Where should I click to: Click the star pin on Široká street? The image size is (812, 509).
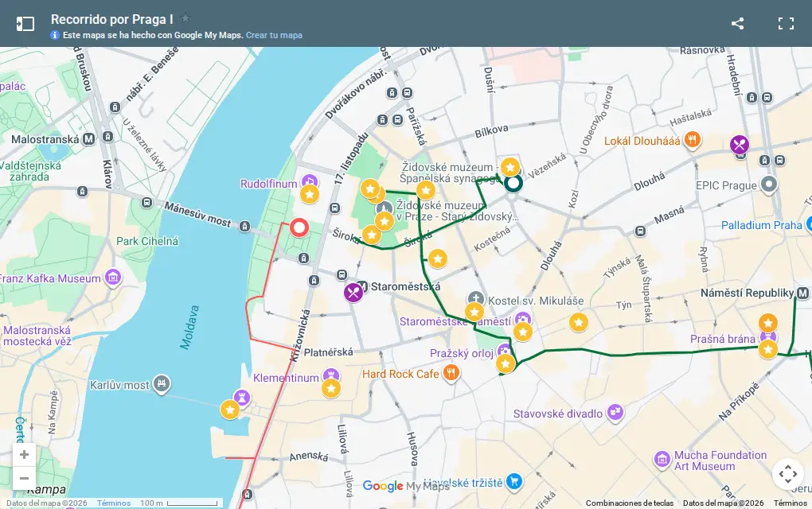(372, 235)
